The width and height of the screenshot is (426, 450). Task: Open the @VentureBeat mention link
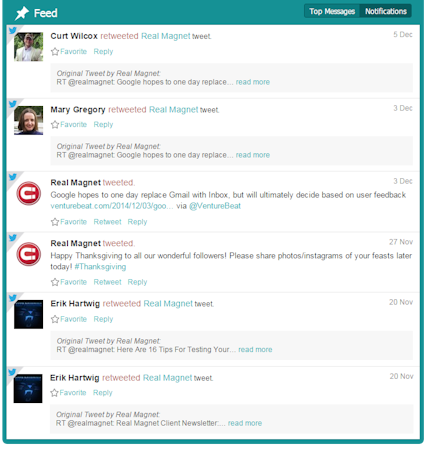215,206
